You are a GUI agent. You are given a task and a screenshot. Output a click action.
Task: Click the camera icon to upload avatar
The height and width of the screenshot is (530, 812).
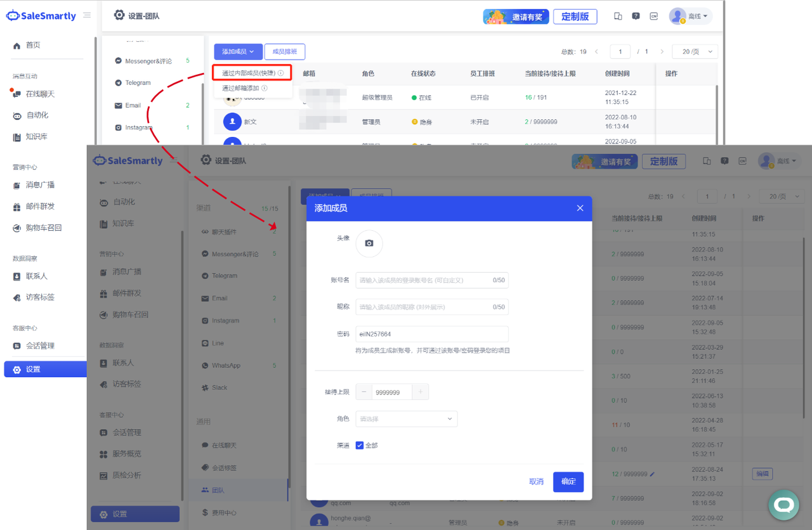[369, 243]
